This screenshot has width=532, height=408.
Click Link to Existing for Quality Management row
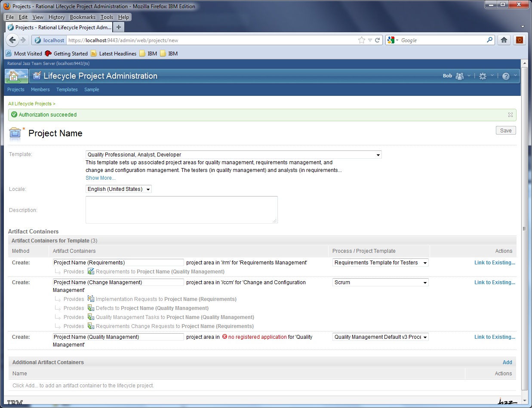495,337
